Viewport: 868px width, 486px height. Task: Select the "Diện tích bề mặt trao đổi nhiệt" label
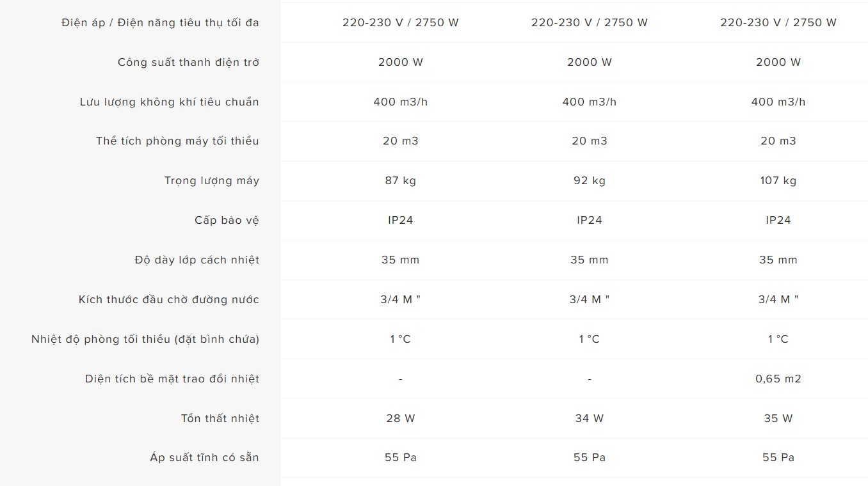[172, 379]
